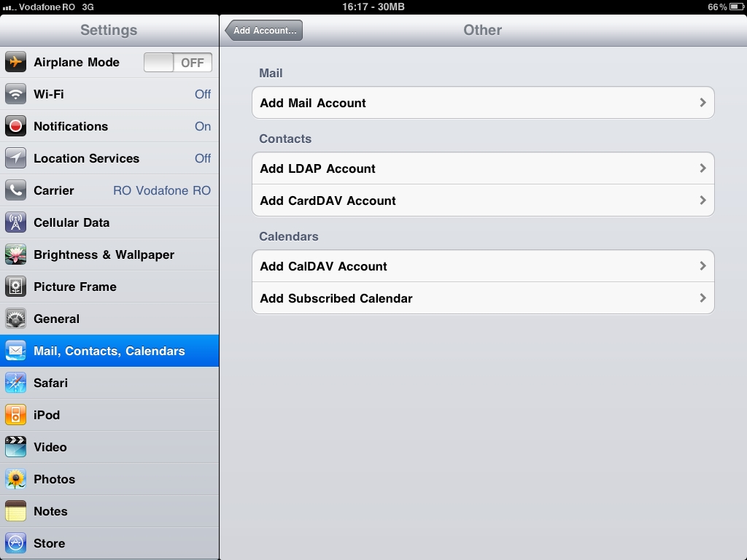The width and height of the screenshot is (747, 560).
Task: Tap the Store app icon
Action: (x=16, y=543)
